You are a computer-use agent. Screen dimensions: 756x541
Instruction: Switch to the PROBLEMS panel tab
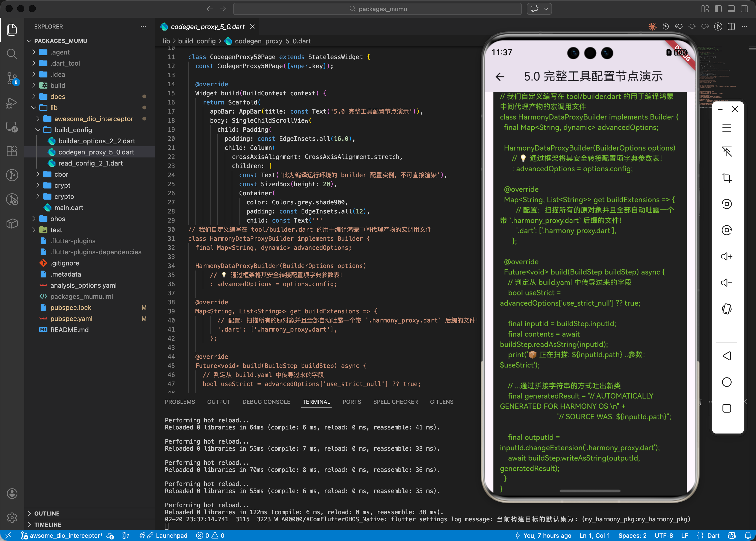(x=180, y=402)
